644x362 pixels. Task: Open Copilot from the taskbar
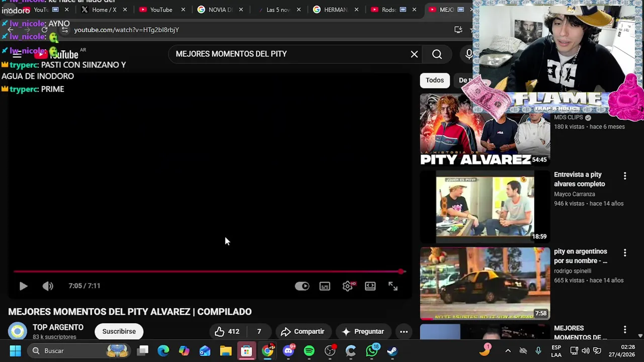(x=184, y=351)
